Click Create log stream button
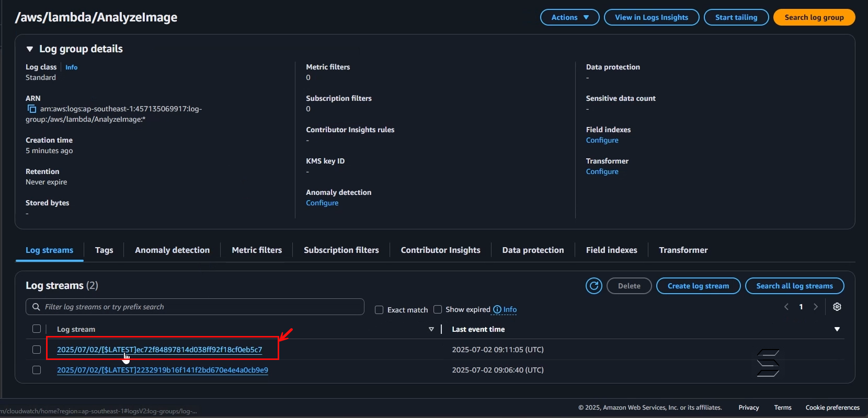 tap(698, 286)
